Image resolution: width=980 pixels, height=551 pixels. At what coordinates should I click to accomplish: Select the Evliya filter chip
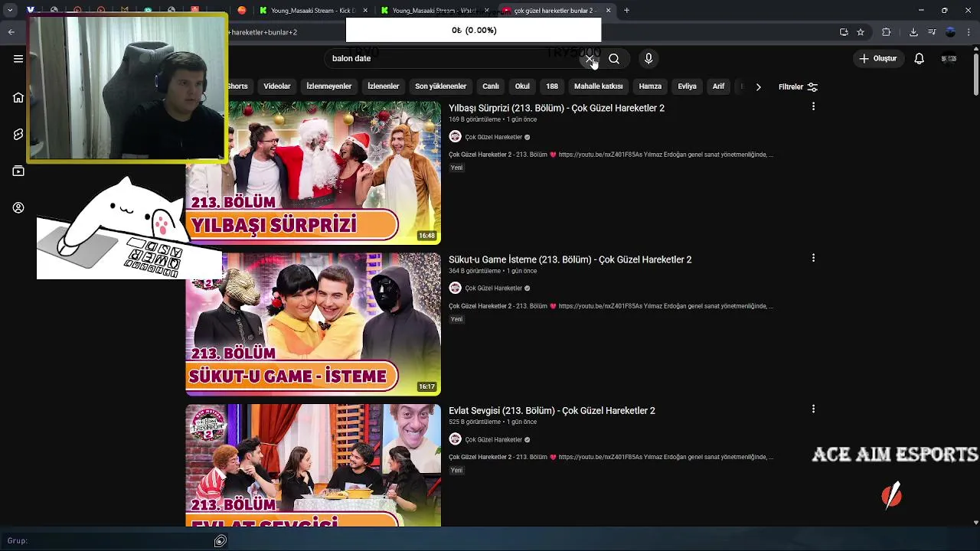tap(687, 86)
